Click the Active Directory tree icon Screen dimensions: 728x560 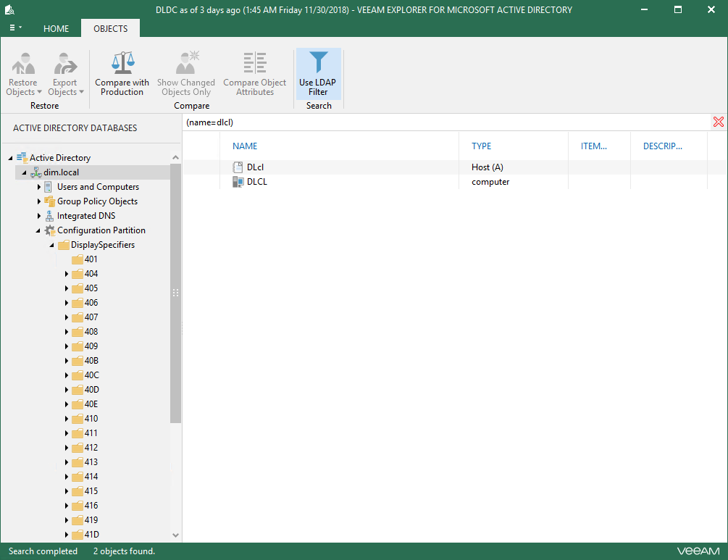[x=22, y=157]
